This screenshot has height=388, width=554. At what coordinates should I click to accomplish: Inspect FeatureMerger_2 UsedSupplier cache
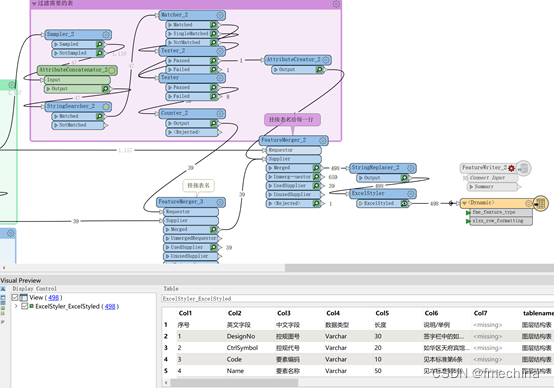click(x=316, y=186)
